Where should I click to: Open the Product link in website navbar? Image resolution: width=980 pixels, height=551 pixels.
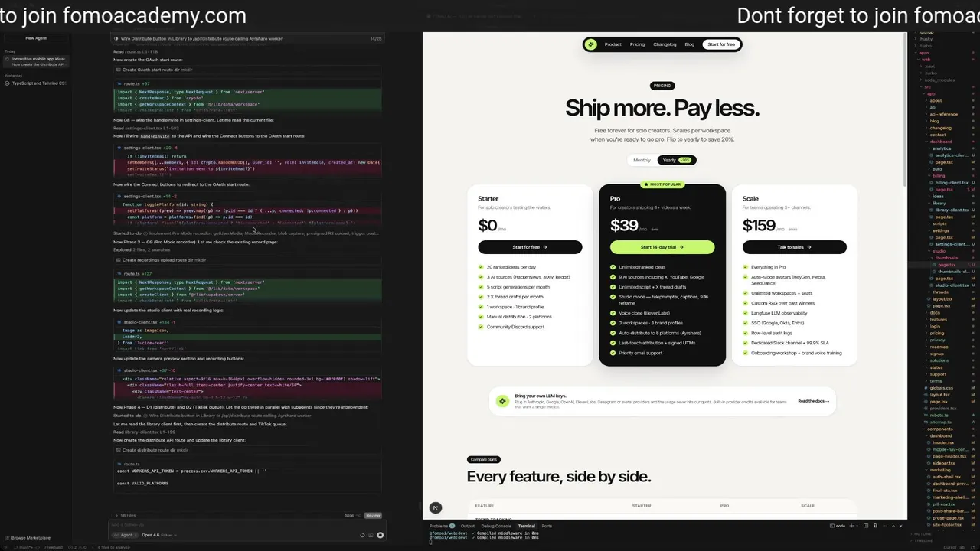click(612, 44)
